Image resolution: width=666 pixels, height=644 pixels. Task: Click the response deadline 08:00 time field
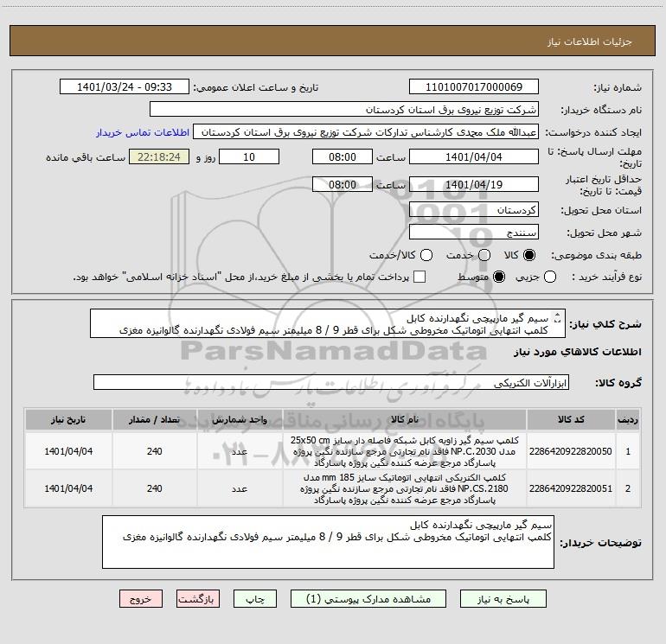[343, 156]
